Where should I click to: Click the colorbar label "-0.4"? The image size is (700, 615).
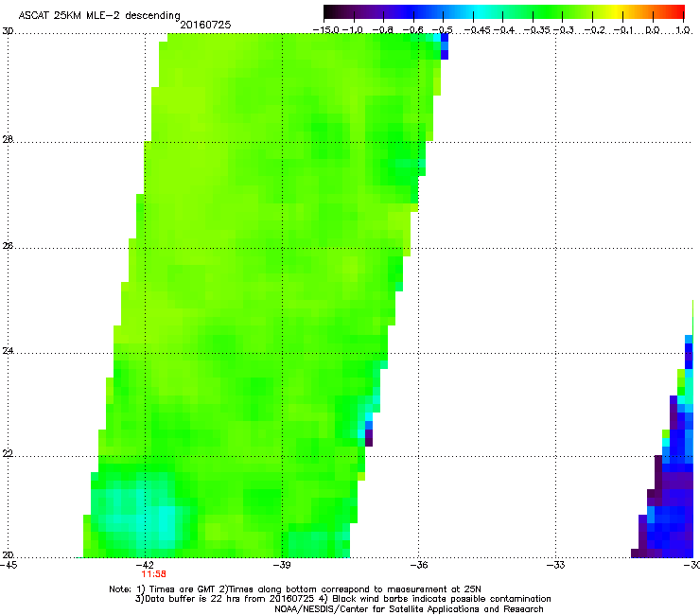click(503, 30)
